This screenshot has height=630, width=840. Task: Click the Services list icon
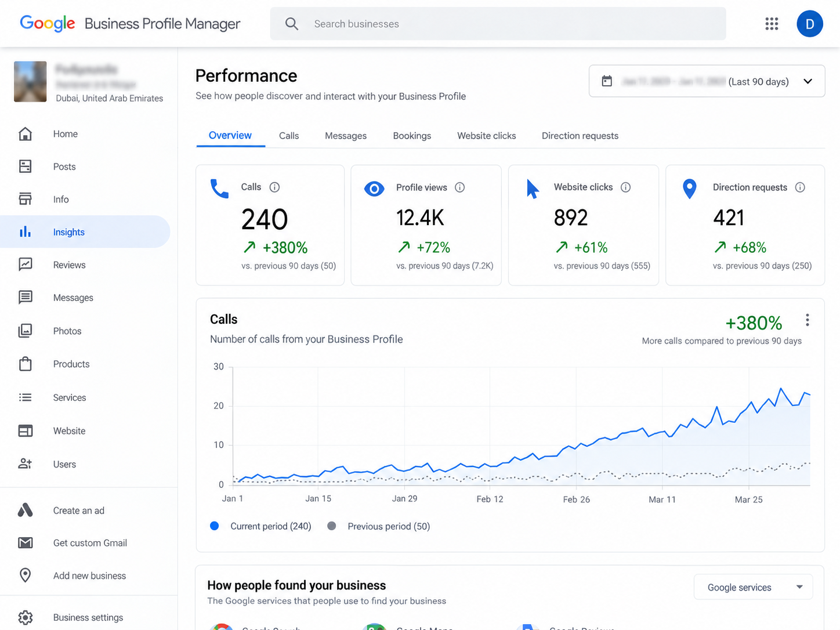[x=25, y=397]
